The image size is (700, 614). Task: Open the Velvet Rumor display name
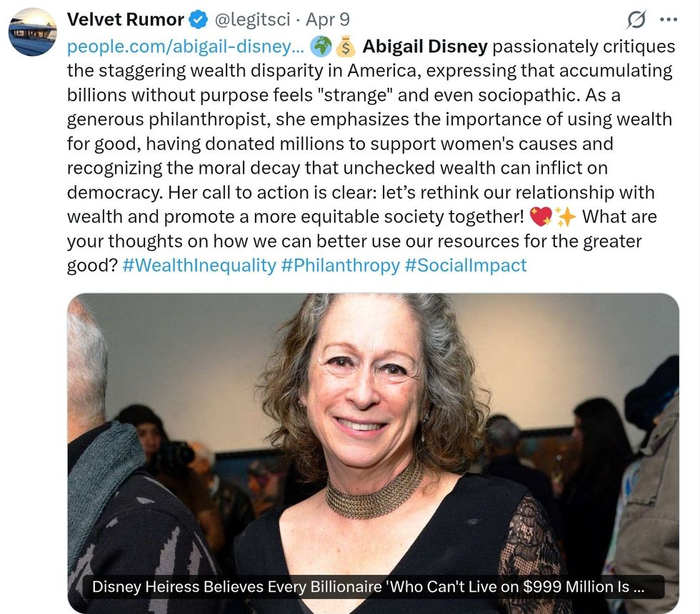(125, 20)
